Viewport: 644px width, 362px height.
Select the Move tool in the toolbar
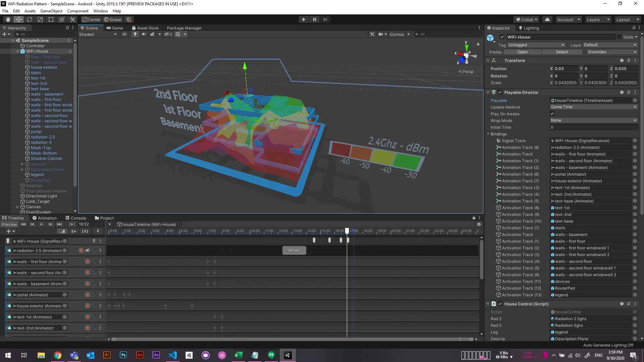pos(19,19)
